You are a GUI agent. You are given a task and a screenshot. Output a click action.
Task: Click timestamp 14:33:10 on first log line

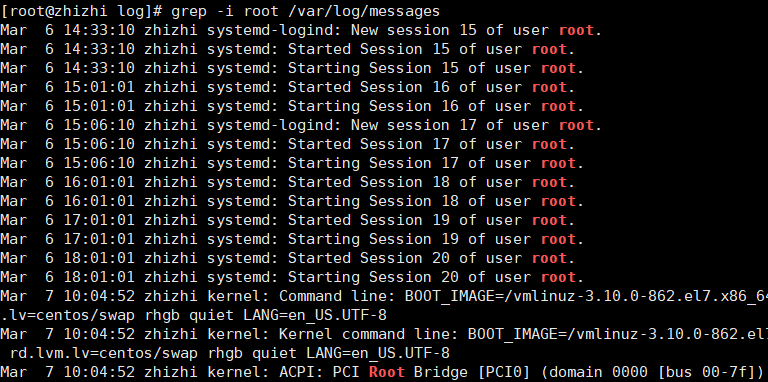[99, 30]
